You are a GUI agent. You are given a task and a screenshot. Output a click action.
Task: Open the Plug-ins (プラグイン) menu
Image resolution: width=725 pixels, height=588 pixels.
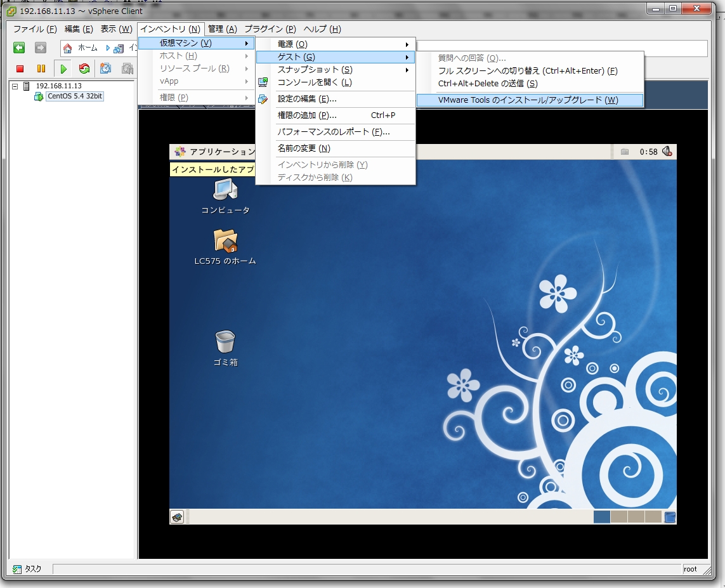270,29
